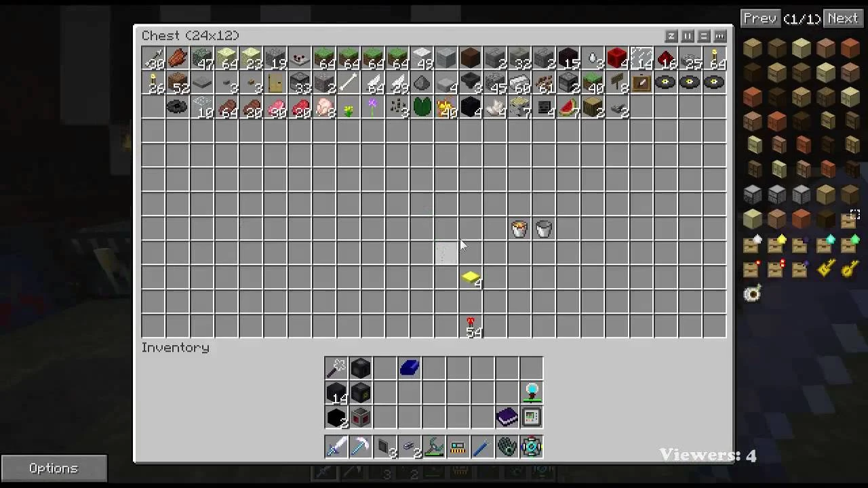
Task: Grab the sign stack of 8
Action: pyautogui.click(x=617, y=83)
